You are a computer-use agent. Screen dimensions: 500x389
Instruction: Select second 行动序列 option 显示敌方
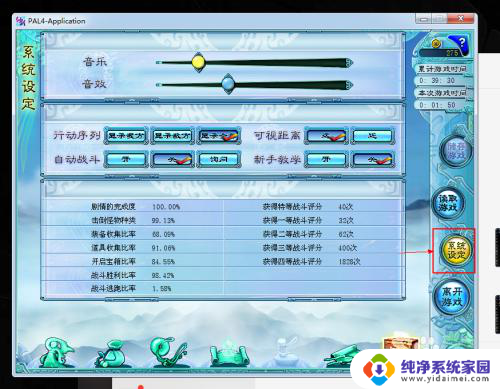point(172,136)
